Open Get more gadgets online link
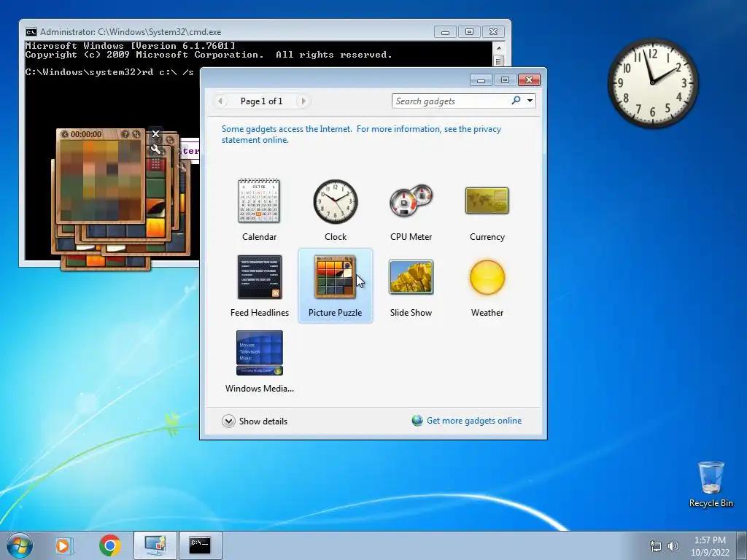 coord(474,421)
